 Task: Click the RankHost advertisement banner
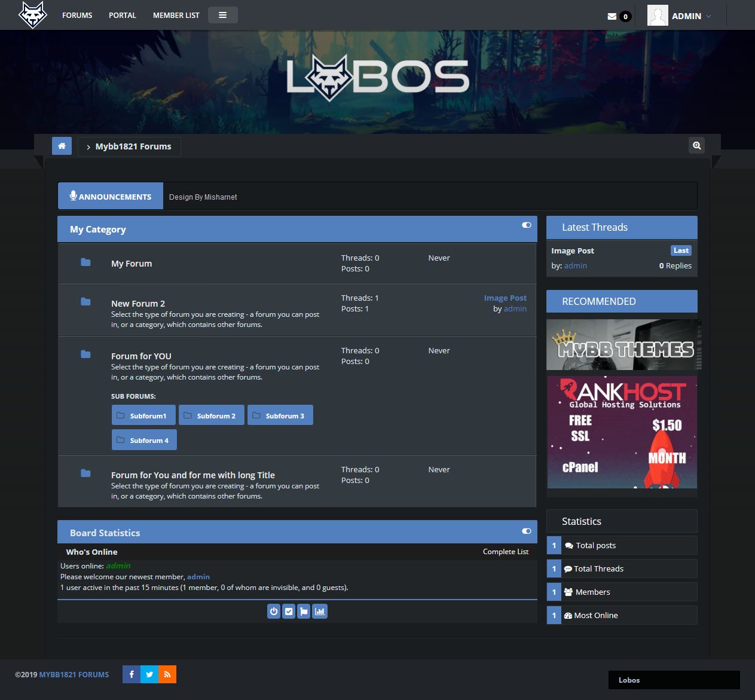622,432
